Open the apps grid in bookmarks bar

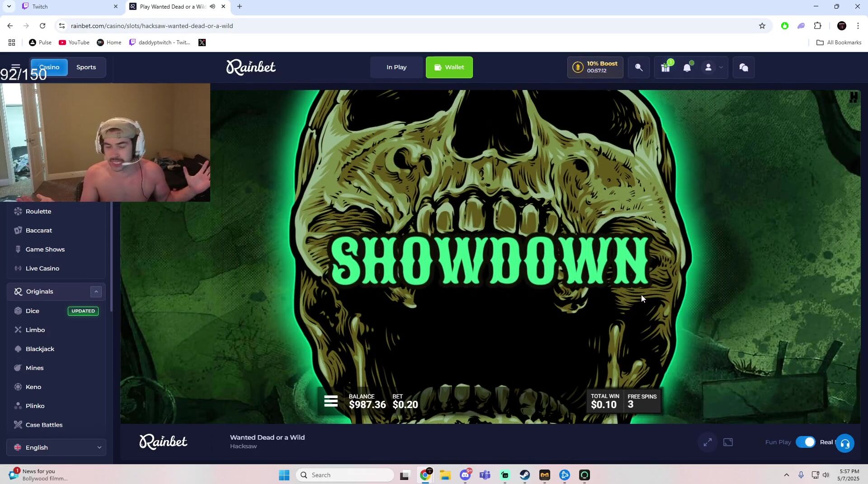tap(12, 43)
